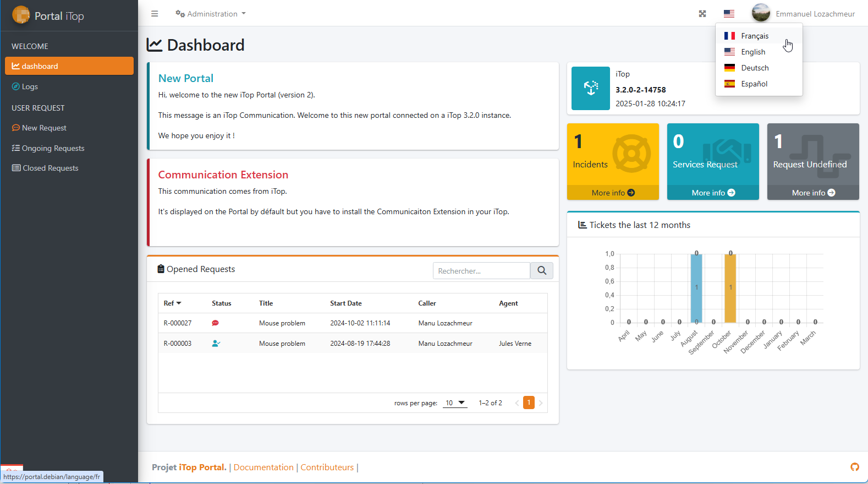Open the Administration dropdown menu

pyautogui.click(x=211, y=14)
